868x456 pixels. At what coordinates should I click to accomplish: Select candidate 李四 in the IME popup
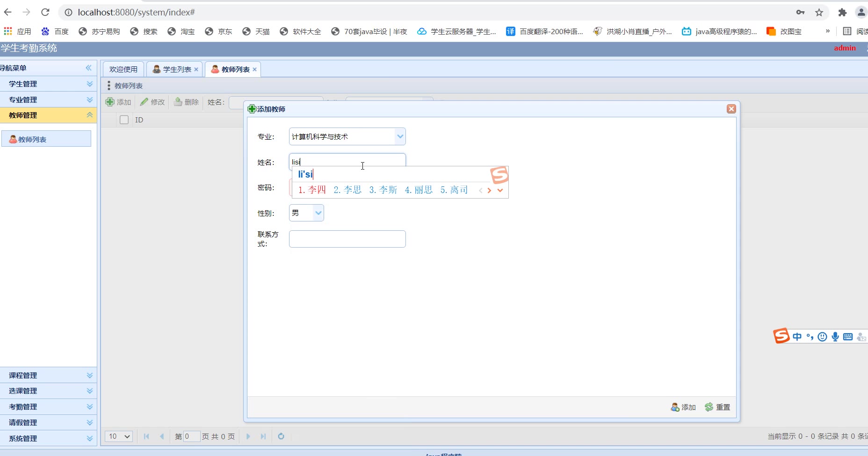(312, 190)
